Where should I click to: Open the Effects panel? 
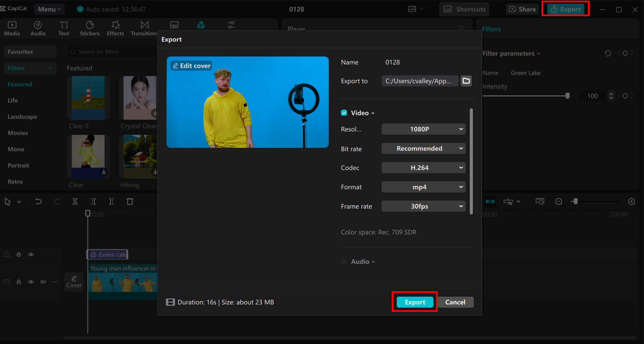115,28
